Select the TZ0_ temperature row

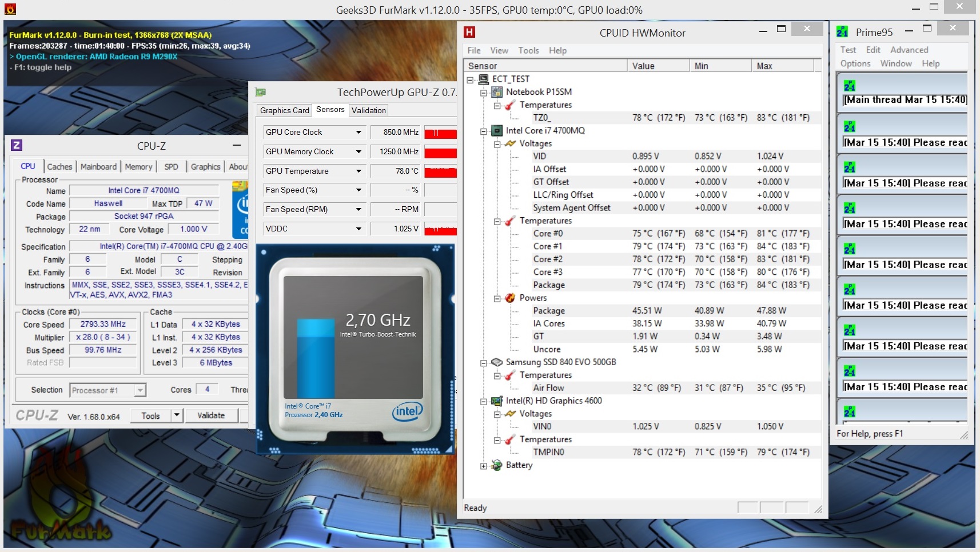[x=671, y=118]
